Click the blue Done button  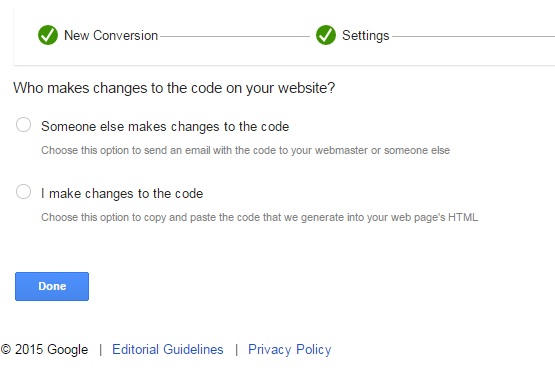pyautogui.click(x=52, y=286)
